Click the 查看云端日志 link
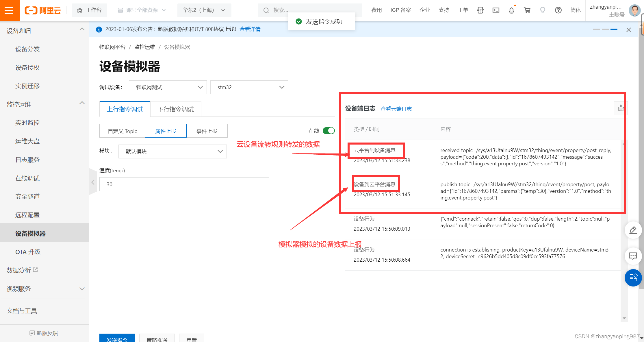 click(396, 109)
